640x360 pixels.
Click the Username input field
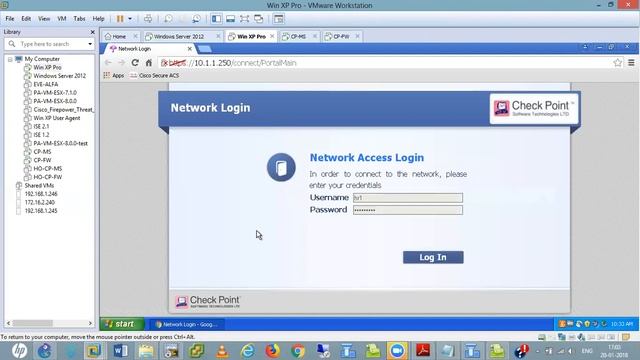pyautogui.click(x=408, y=198)
